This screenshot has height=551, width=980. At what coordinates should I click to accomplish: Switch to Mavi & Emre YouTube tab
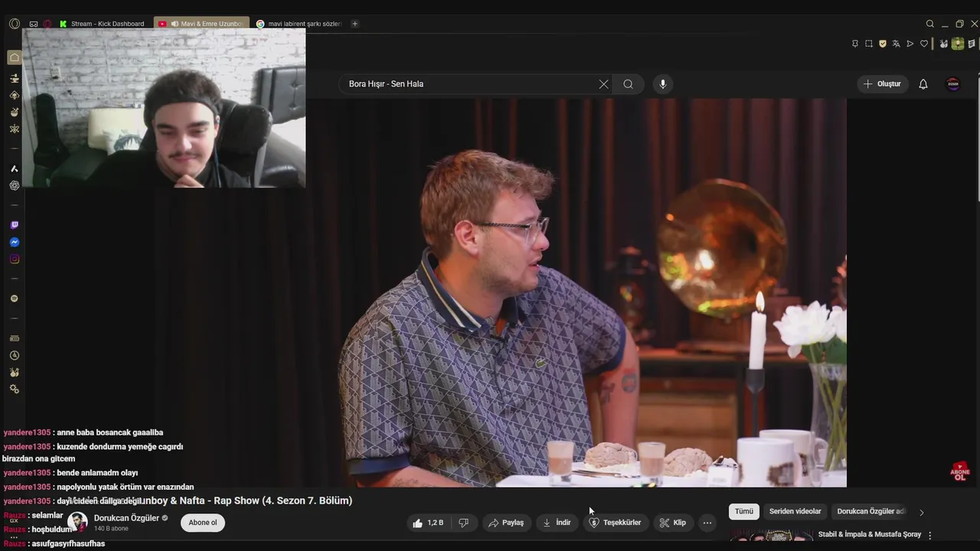pos(201,24)
